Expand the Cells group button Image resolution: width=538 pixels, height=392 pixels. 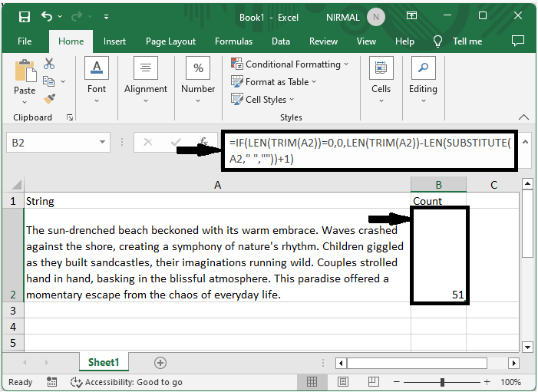pos(381,81)
